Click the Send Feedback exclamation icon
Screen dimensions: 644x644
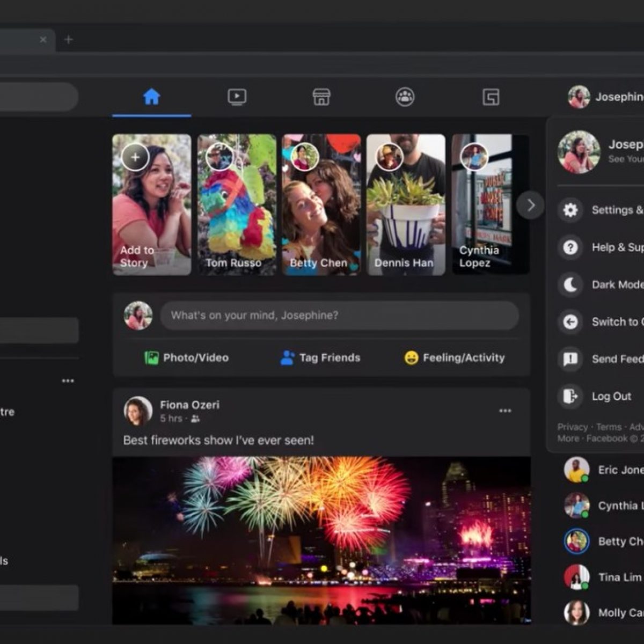click(570, 359)
